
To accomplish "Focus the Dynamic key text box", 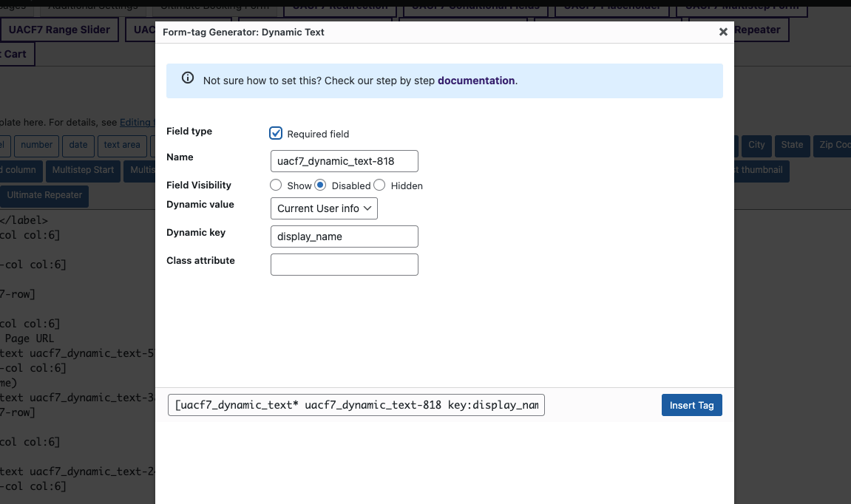I will click(344, 236).
